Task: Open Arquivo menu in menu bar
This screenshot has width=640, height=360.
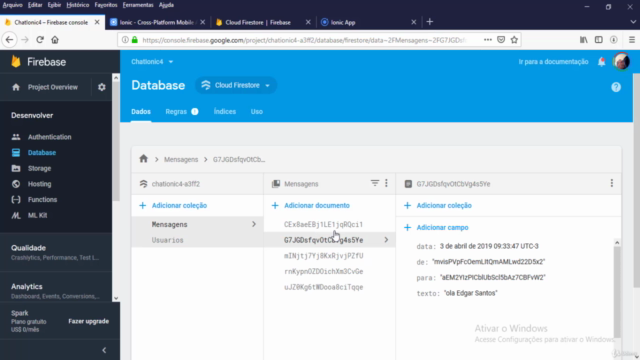Action: pyautogui.click(x=13, y=5)
